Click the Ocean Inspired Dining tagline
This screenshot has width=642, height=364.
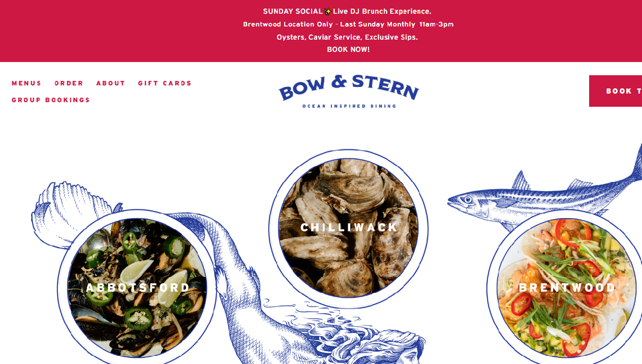pyautogui.click(x=349, y=106)
